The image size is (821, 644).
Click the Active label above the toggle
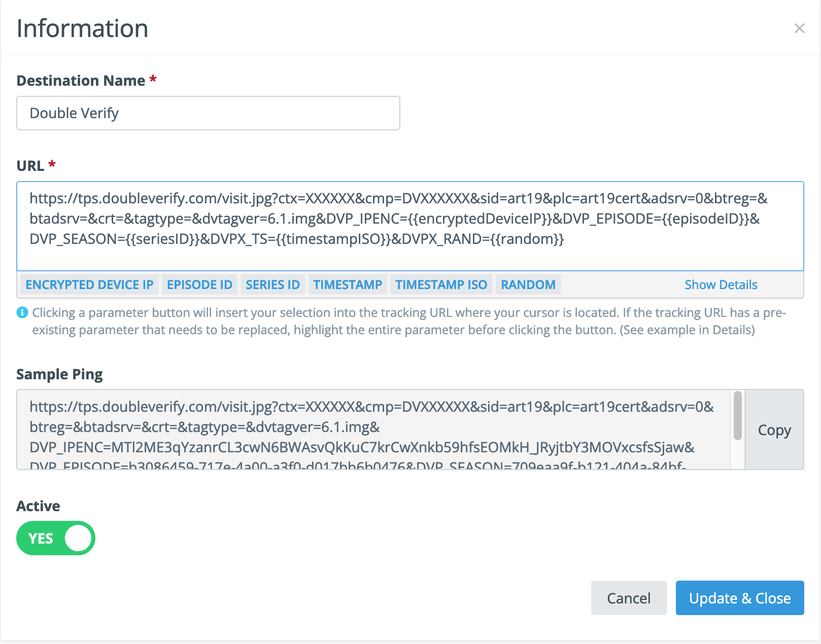point(38,506)
